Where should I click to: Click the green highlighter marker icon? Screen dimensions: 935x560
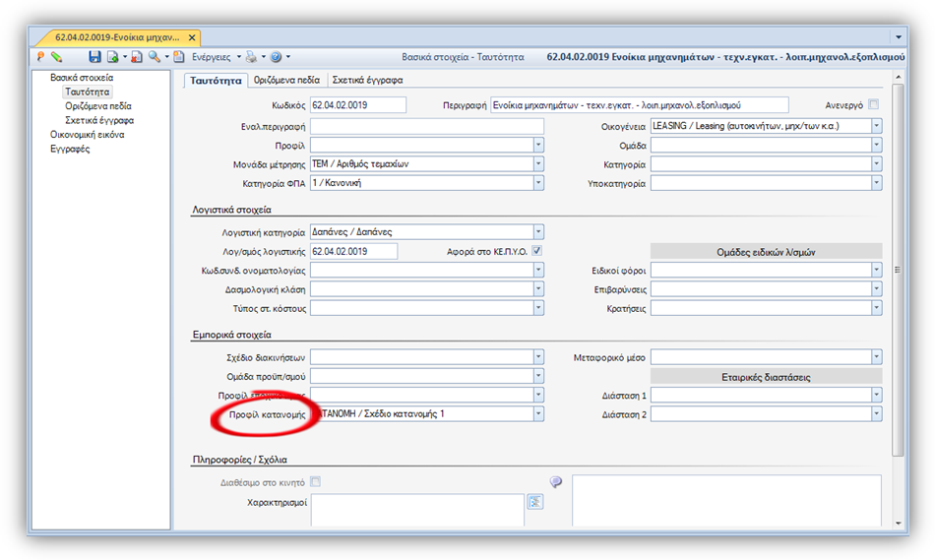tap(57, 57)
